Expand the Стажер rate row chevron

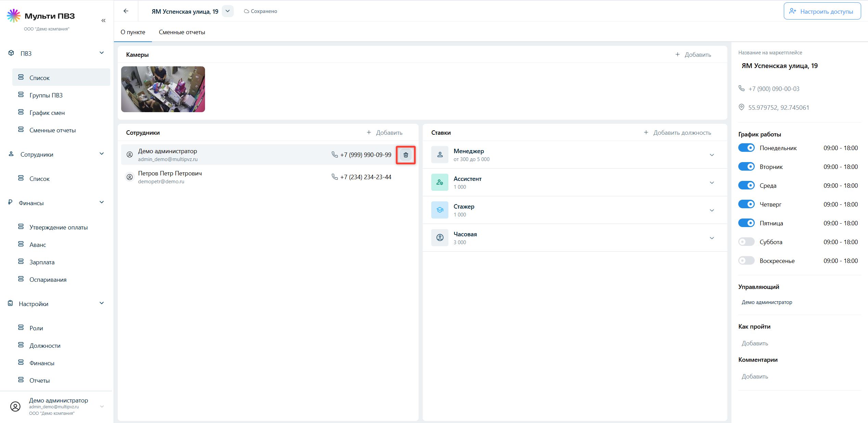[x=712, y=210]
